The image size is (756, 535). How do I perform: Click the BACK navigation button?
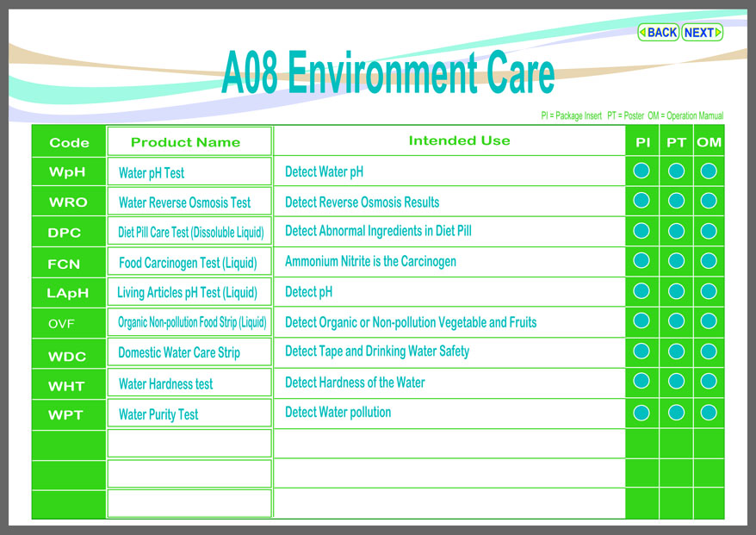[x=659, y=33]
